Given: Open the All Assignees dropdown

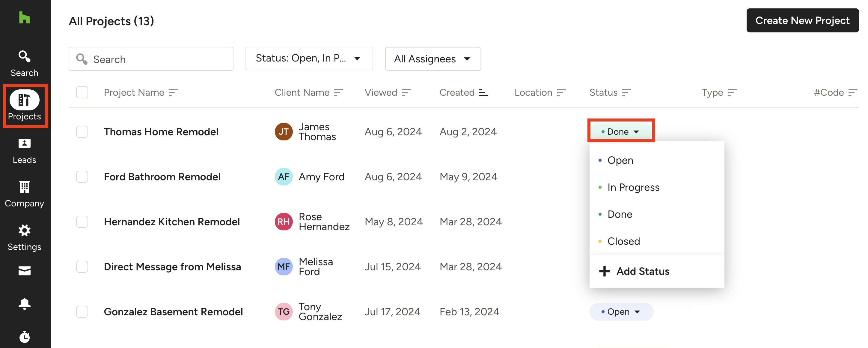Looking at the screenshot, I should pyautogui.click(x=433, y=59).
